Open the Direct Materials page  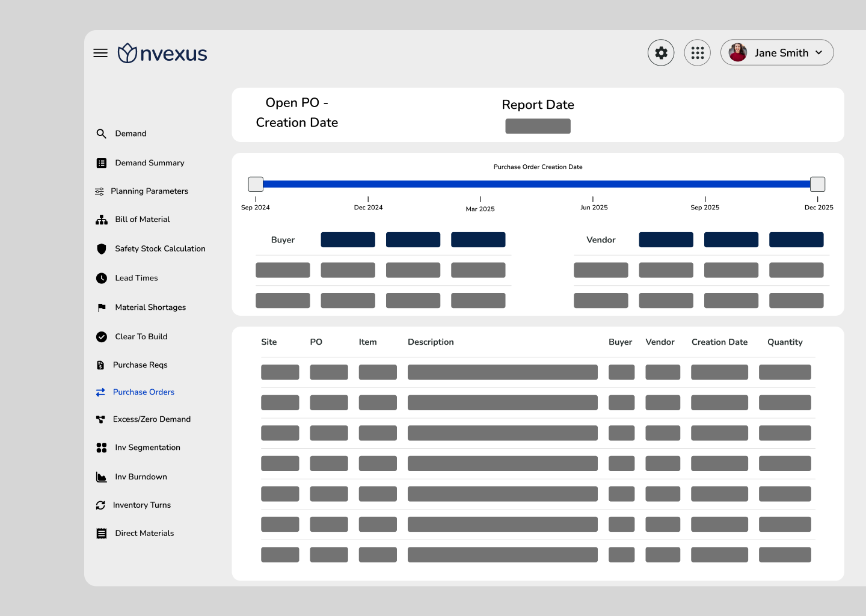pos(144,534)
